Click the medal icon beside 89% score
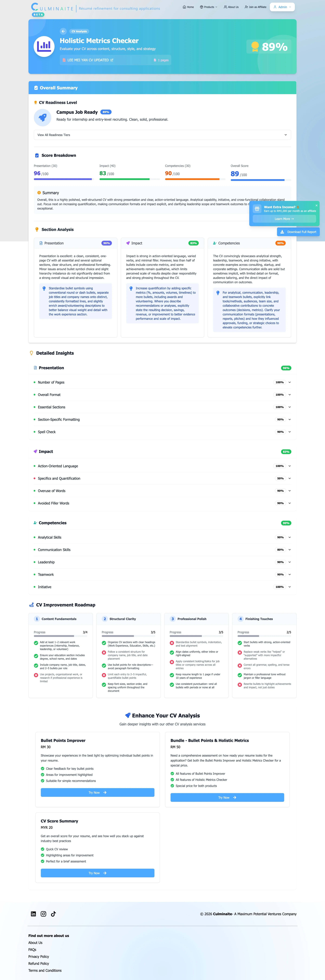 (255, 47)
